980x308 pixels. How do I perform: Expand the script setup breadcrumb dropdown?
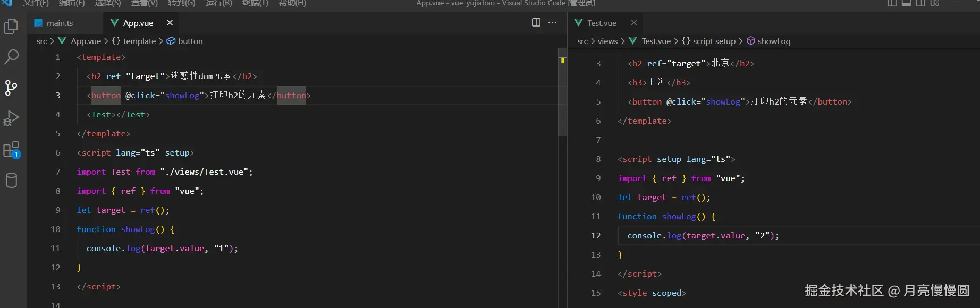[x=714, y=41]
